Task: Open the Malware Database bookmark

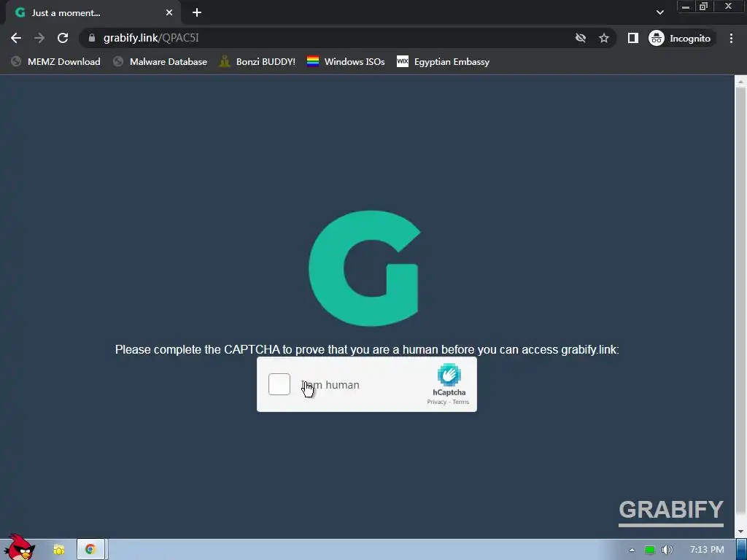Action: click(160, 61)
